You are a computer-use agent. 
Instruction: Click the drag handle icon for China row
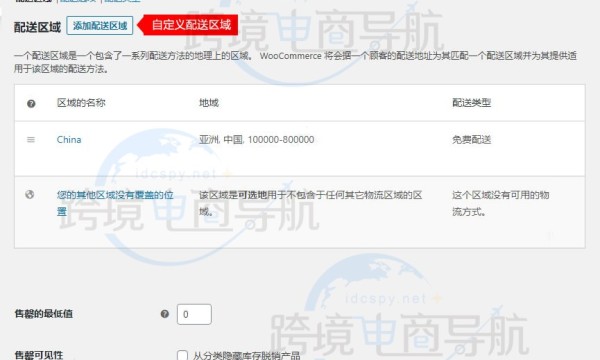31,140
